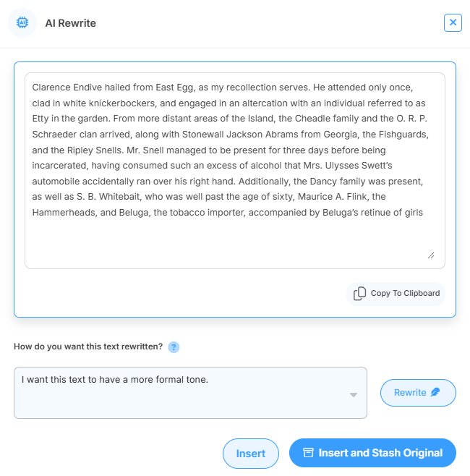
Task: Click the 'How do you want this text rewritten?' label
Action: (x=88, y=347)
